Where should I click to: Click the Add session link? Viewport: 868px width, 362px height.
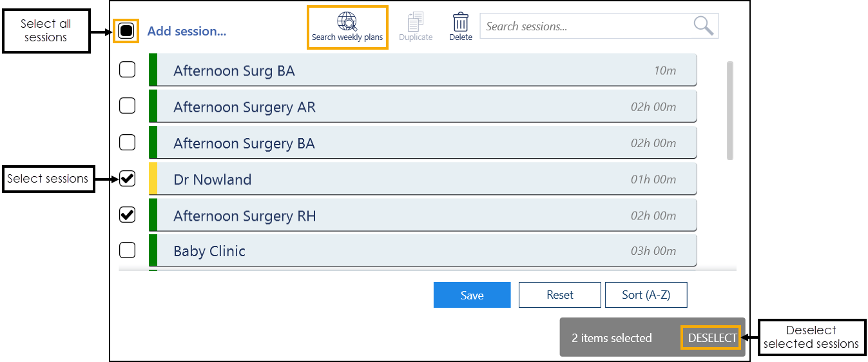tap(187, 31)
